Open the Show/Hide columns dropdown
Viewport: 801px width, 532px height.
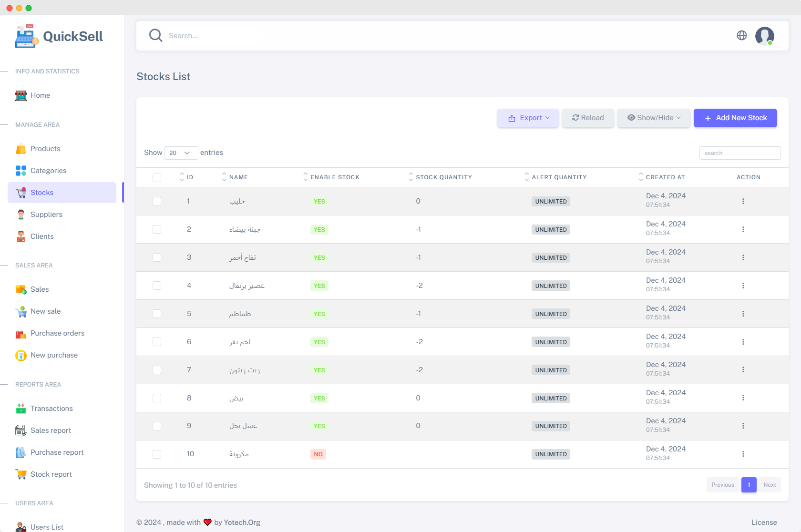point(654,118)
